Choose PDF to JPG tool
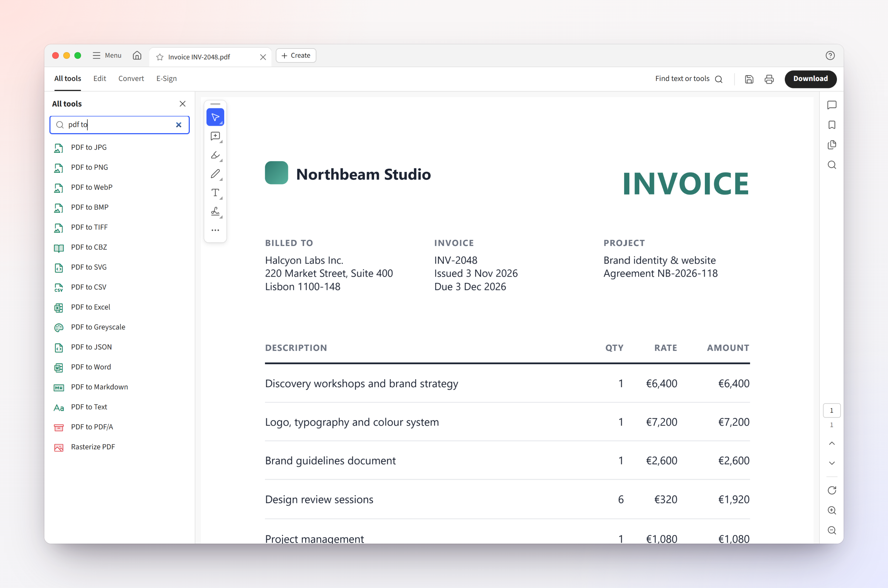The image size is (888, 588). [120, 148]
